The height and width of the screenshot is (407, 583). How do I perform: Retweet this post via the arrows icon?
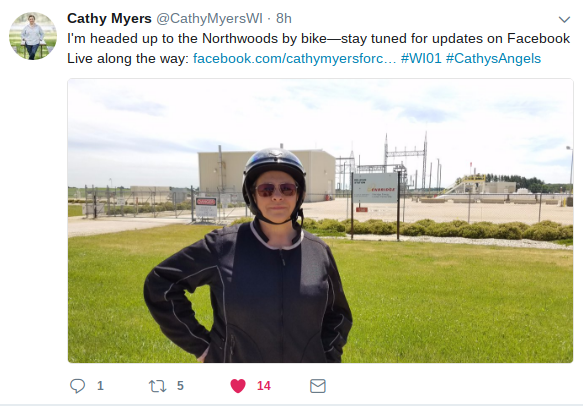pyautogui.click(x=158, y=386)
